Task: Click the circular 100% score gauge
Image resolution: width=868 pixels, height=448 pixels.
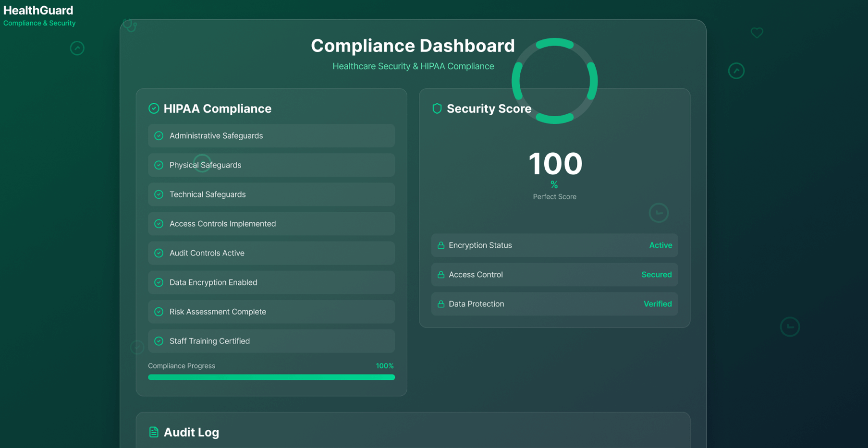Action: click(554, 82)
